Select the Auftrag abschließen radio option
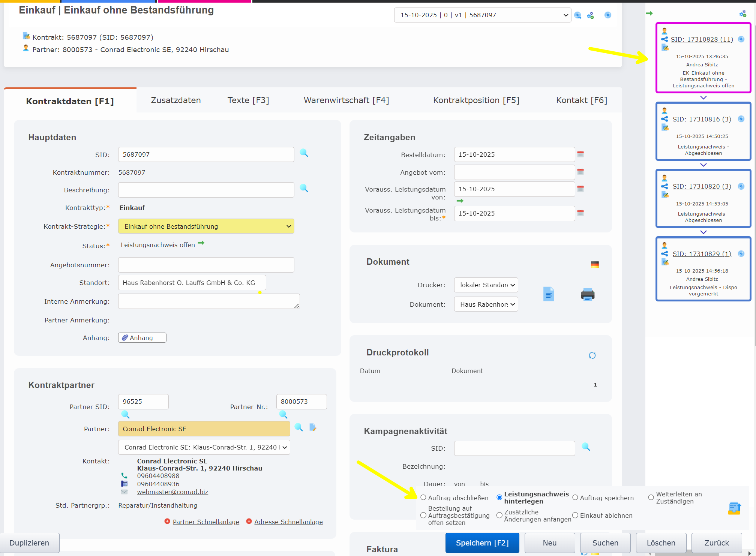 click(423, 498)
